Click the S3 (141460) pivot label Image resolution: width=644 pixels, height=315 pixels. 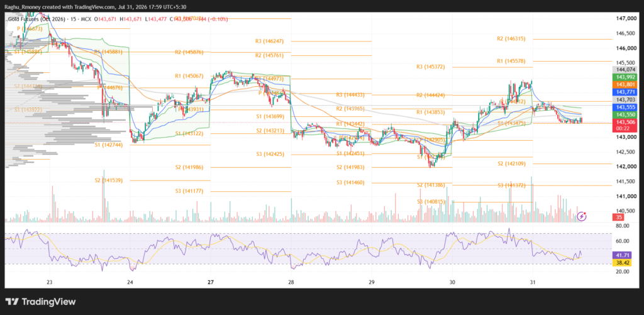[x=350, y=182]
